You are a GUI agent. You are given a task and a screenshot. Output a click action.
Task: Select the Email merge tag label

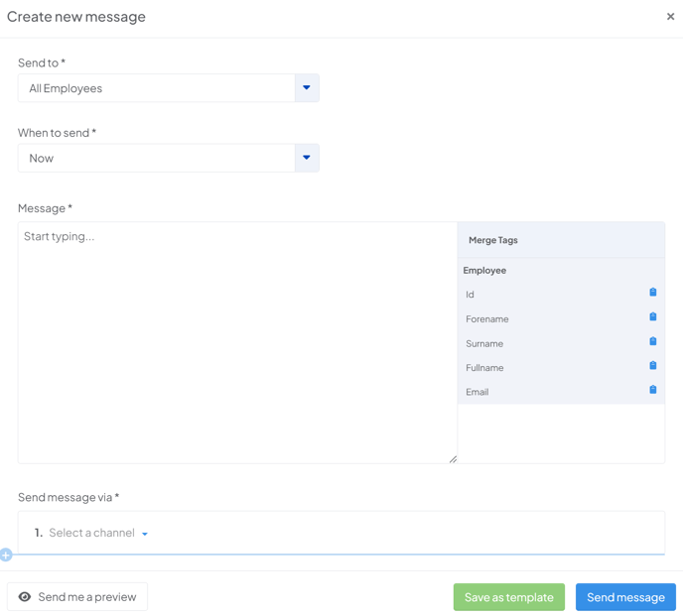point(477,392)
